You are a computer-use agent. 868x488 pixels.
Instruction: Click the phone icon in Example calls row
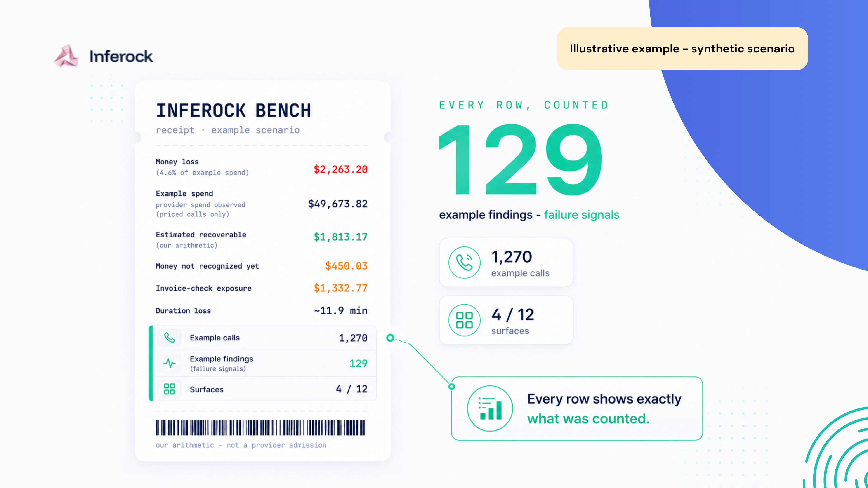pos(169,338)
